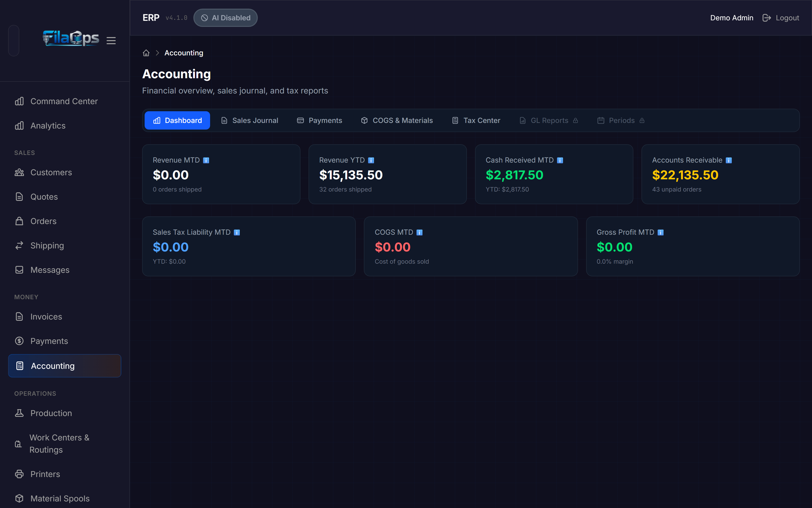812x508 pixels.
Task: Open the locked Periods tab
Action: coord(621,121)
